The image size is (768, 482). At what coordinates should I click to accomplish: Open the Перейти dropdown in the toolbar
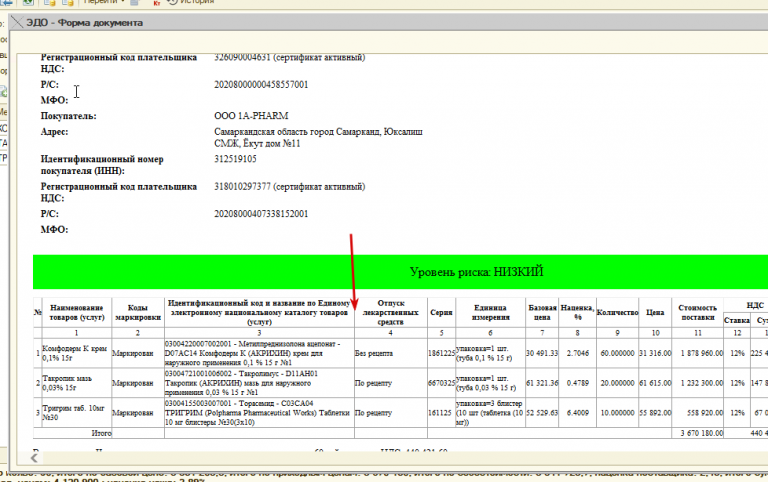coord(103,2)
